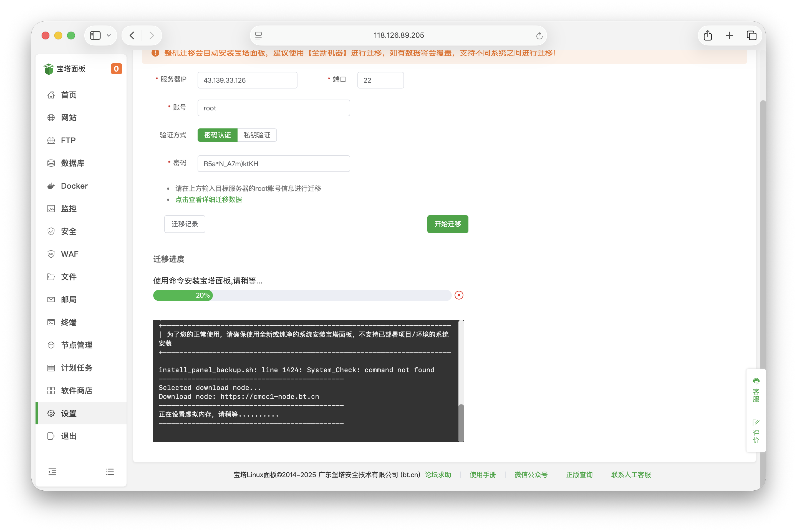
Task: Collapse the sidebar with the bottom-left icon
Action: [x=52, y=472]
